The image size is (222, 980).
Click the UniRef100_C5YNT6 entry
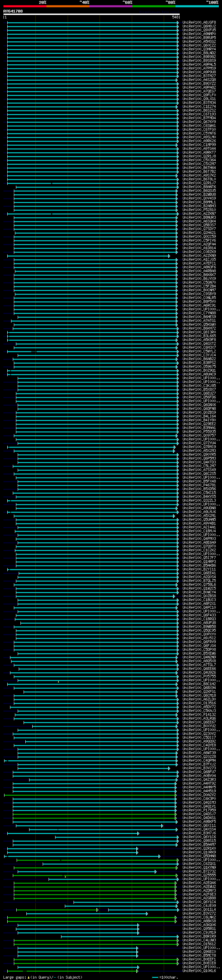pos(199,133)
